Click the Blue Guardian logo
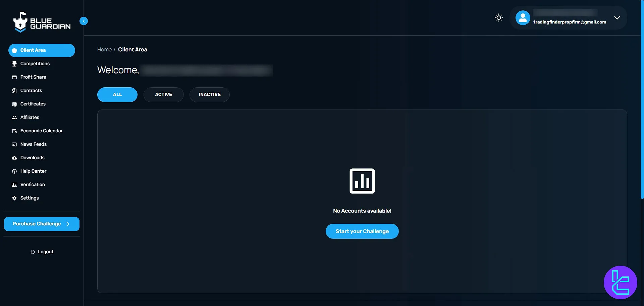The width and height of the screenshot is (644, 306). pos(42,23)
